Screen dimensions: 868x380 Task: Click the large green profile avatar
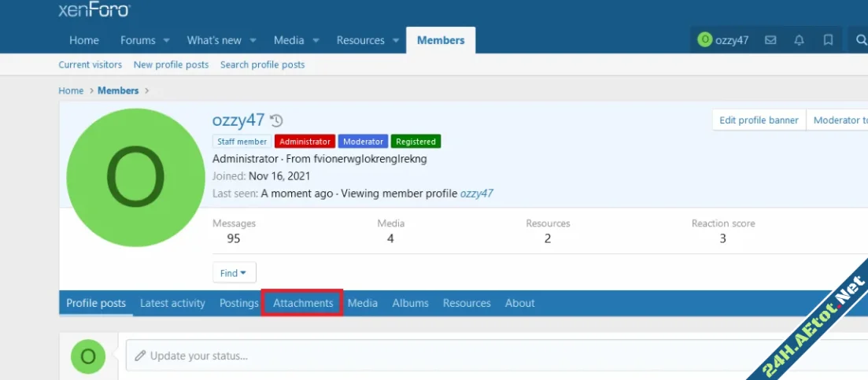135,176
